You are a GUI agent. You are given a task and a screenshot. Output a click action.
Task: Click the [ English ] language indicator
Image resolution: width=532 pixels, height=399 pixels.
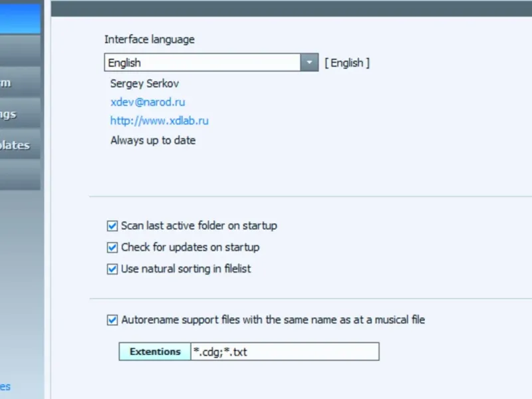pos(347,63)
